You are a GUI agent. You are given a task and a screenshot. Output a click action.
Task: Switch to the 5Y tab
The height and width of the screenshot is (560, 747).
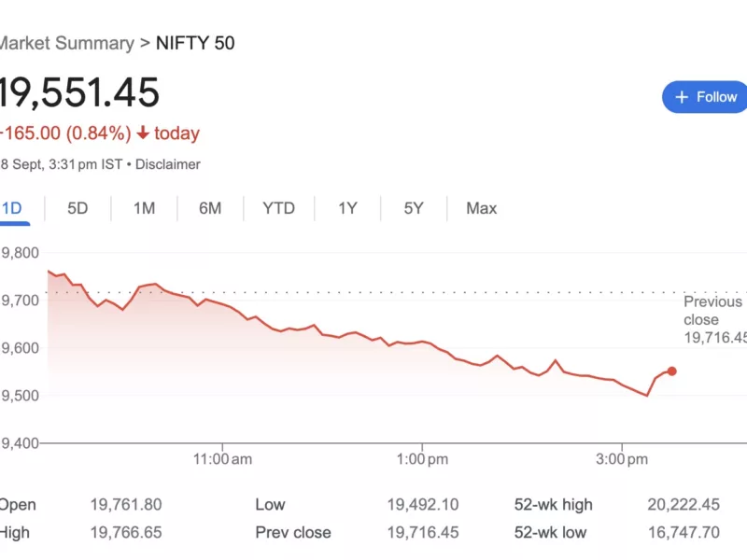[414, 208]
